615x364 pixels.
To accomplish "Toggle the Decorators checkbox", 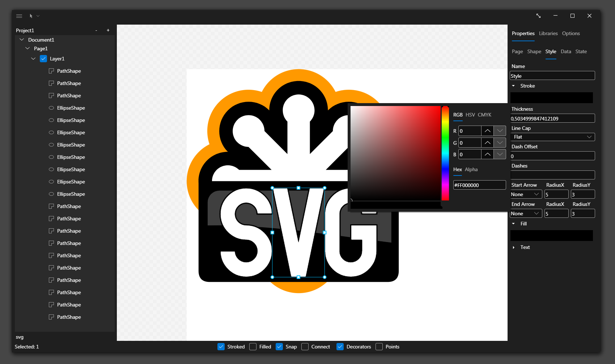I will (x=340, y=347).
